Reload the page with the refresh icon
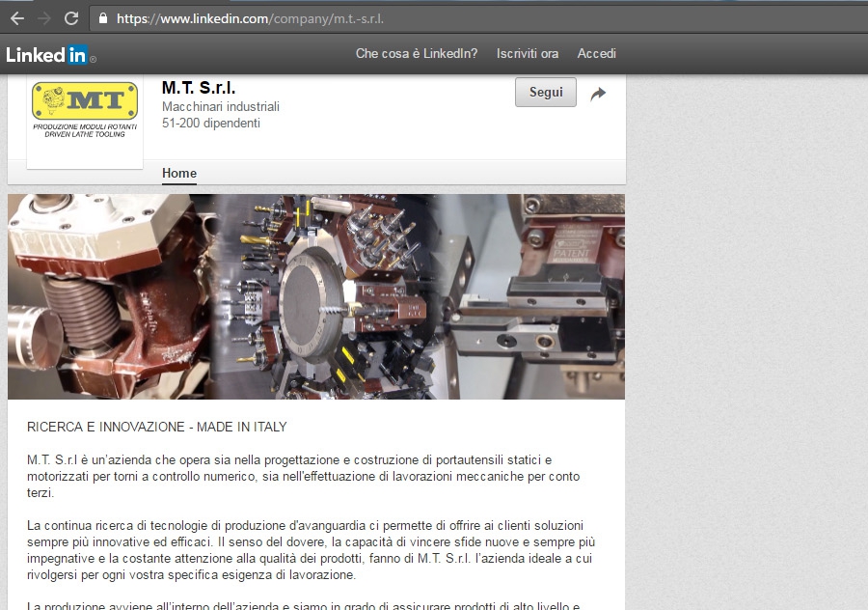 tap(71, 19)
